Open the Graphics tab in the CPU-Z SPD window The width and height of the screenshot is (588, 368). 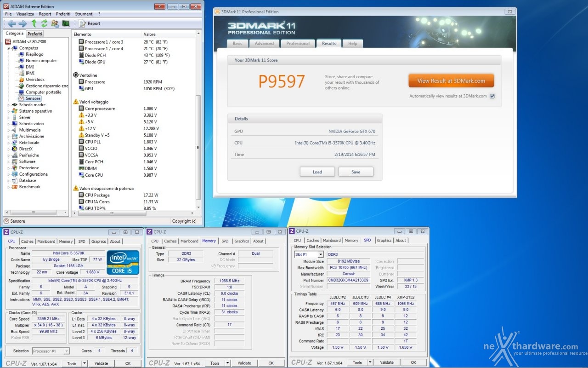[384, 240]
